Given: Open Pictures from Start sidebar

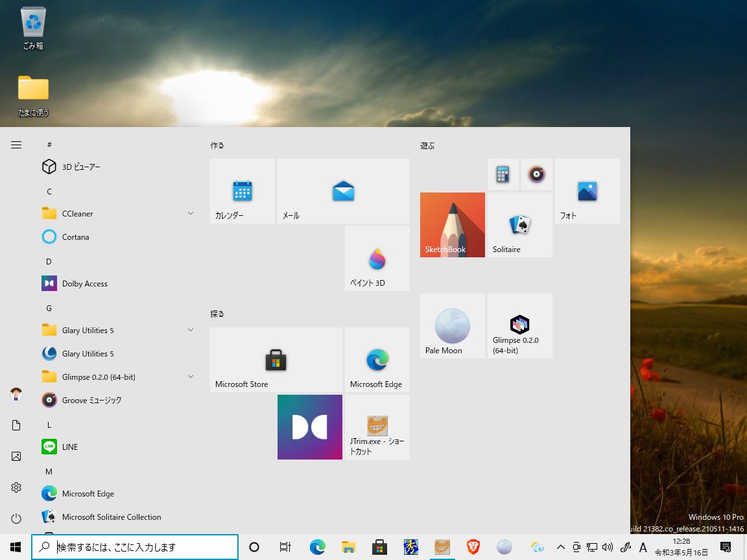Looking at the screenshot, I should tap(16, 456).
